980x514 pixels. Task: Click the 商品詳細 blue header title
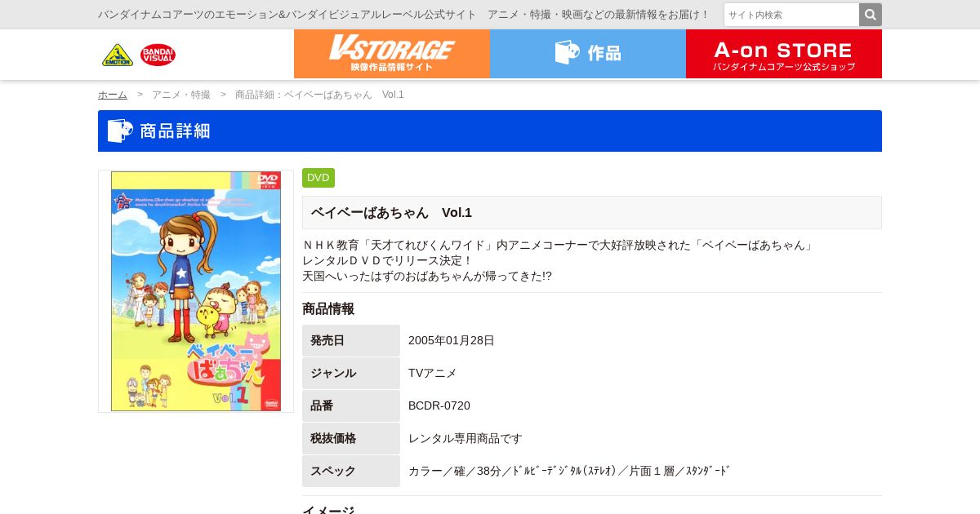tap(175, 131)
